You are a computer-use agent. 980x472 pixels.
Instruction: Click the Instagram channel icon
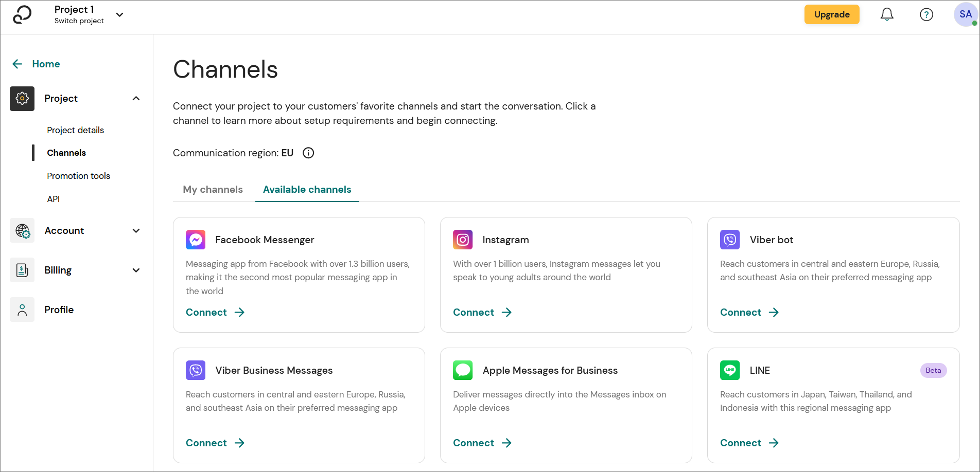pos(463,240)
